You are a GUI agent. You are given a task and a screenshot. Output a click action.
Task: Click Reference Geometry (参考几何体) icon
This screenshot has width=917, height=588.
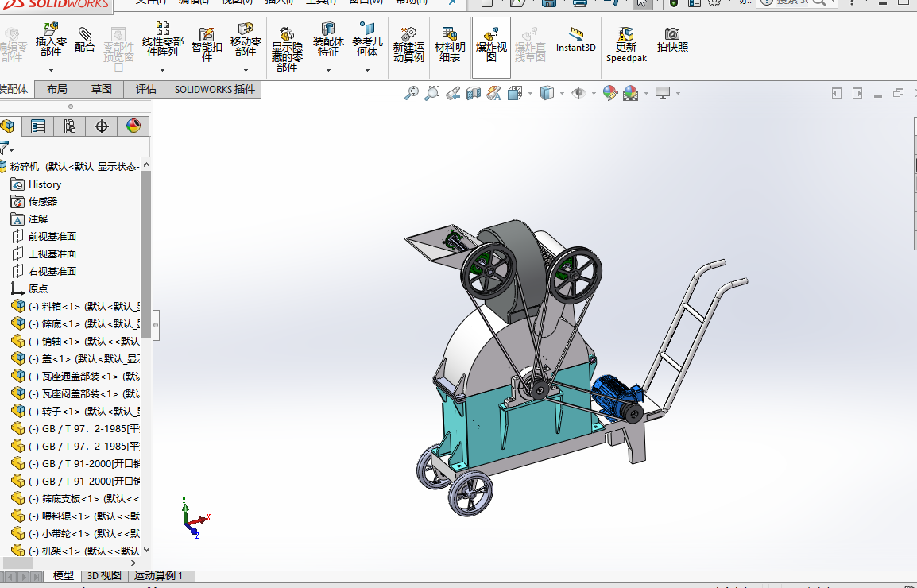click(x=367, y=40)
